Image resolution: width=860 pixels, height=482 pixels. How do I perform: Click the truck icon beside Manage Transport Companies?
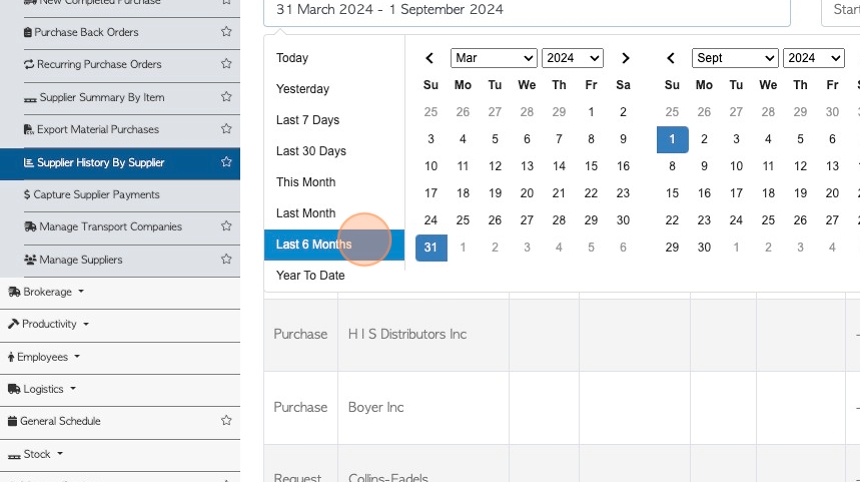(x=31, y=226)
